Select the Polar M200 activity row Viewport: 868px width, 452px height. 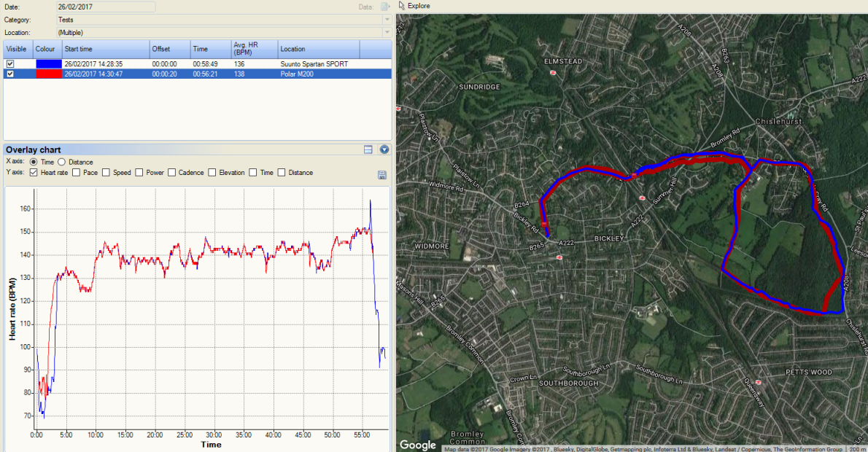click(197, 74)
